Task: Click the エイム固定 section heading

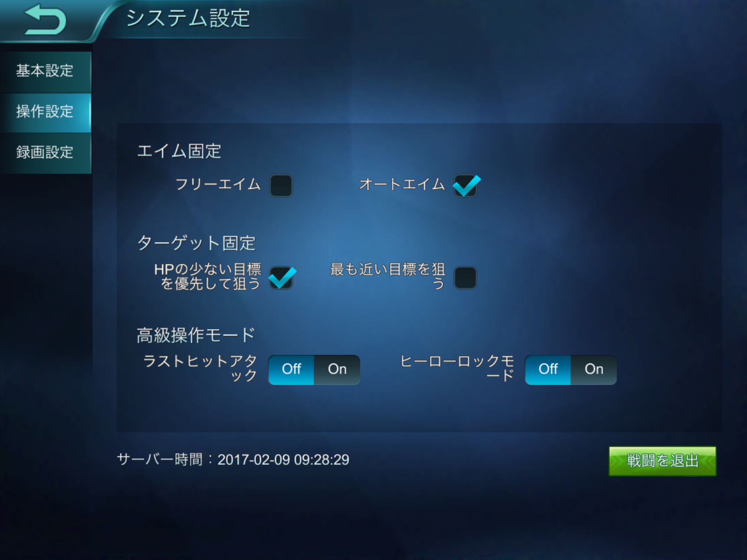Action: point(179,151)
